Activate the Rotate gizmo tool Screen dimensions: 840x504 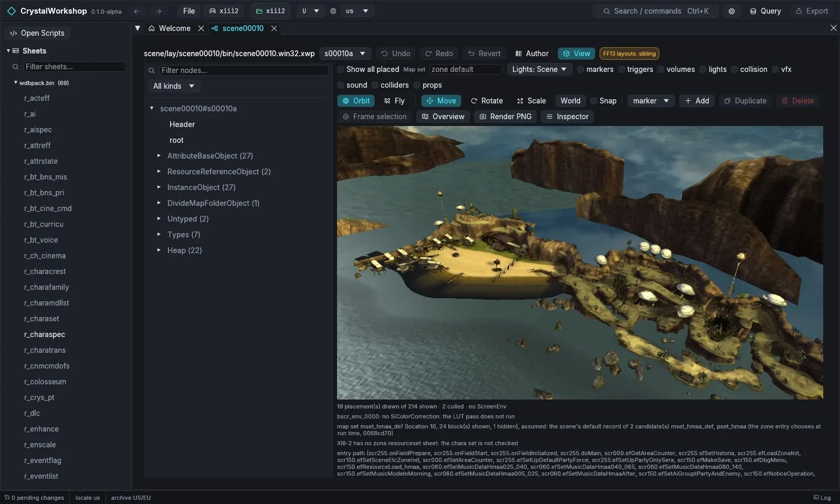[x=487, y=101]
